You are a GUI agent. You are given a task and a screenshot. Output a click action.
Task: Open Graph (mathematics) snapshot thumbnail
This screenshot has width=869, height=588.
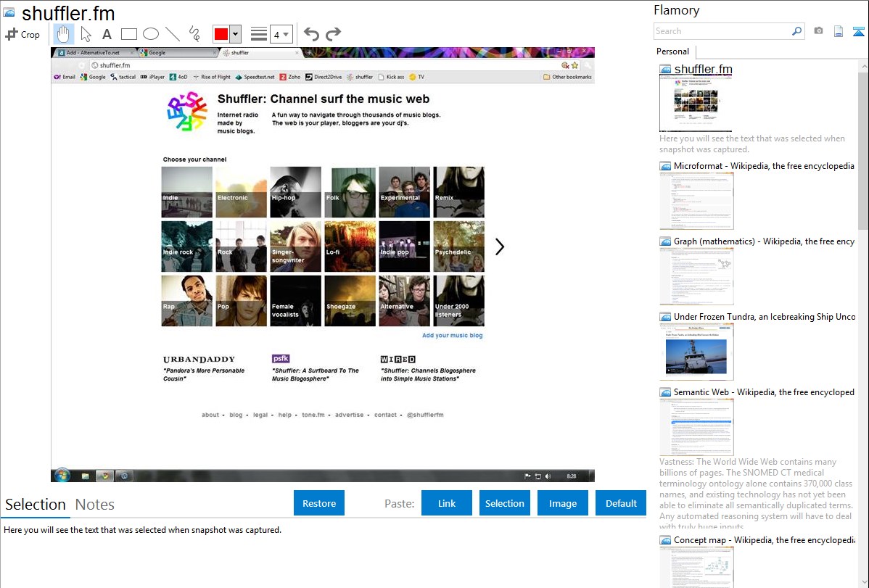[696, 276]
